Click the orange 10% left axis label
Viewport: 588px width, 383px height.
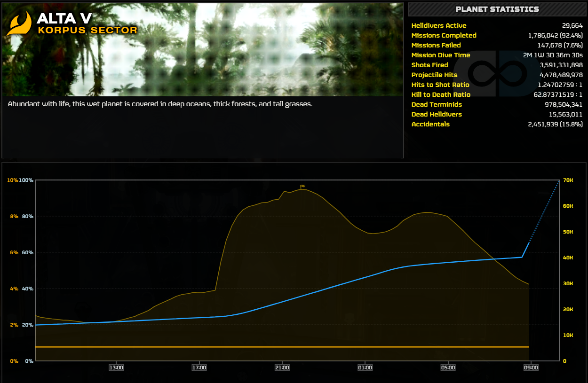point(13,180)
